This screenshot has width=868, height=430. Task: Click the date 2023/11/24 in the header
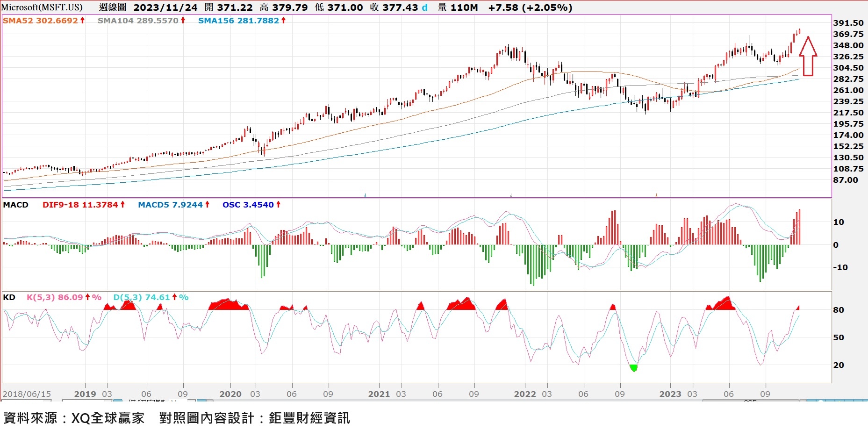pyautogui.click(x=165, y=7)
